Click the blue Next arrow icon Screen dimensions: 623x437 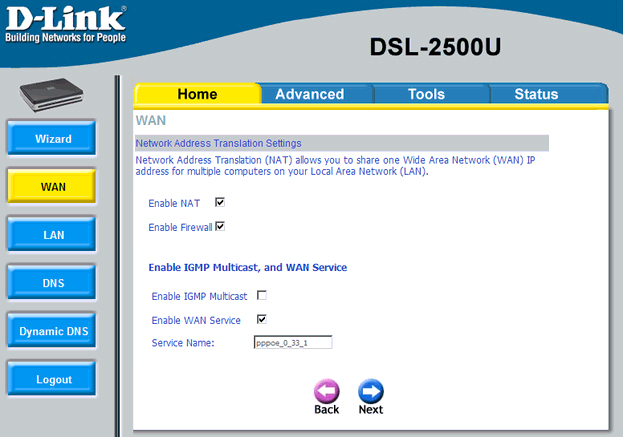tap(371, 392)
